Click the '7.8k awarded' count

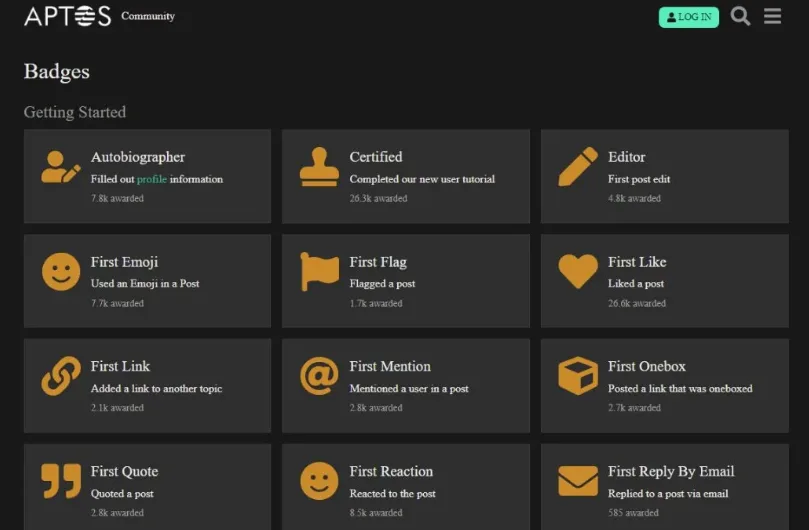(x=117, y=198)
